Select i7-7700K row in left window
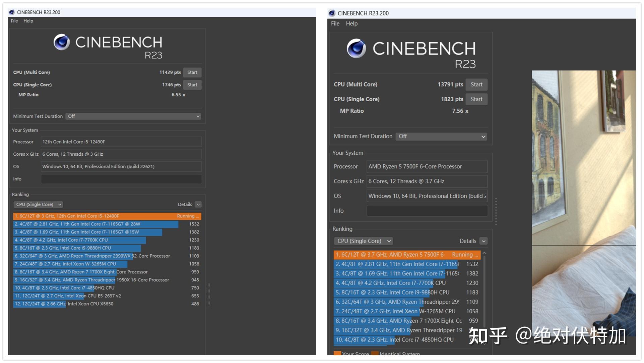The height and width of the screenshot is (363, 644). tap(107, 240)
